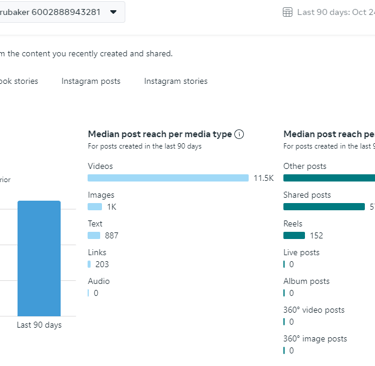Click the calendar icon beside Last 90 days
Screen dimensions: 375x366
click(287, 12)
